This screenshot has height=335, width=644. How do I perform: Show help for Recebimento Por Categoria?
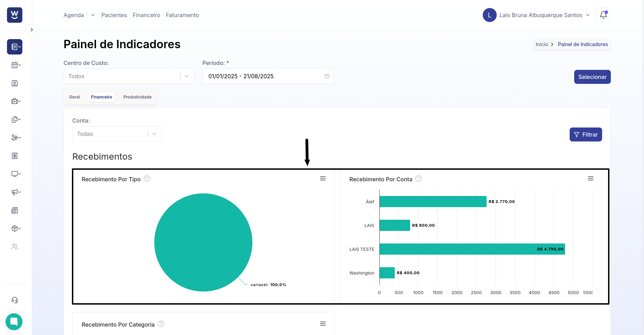161,324
